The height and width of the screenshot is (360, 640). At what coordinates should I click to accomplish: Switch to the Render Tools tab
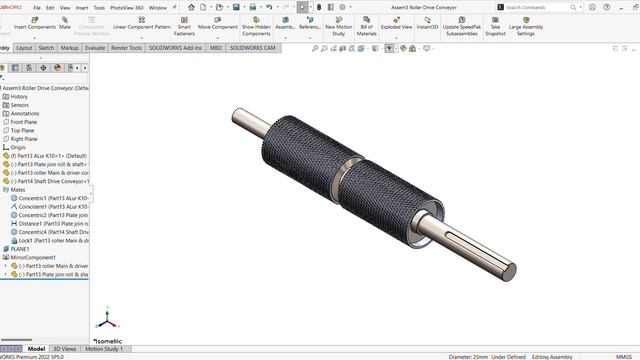(127, 48)
